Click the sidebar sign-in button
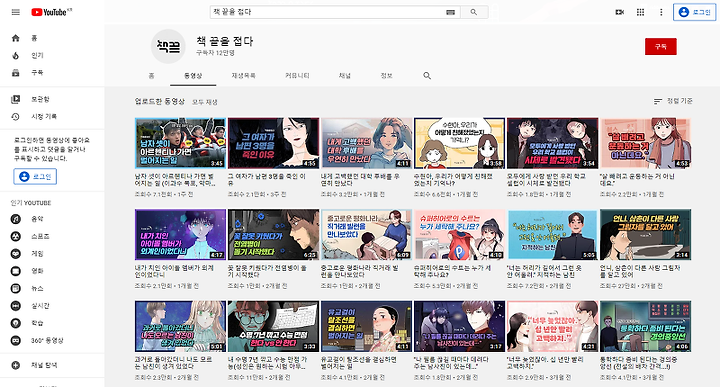720x387 pixels. [35, 177]
